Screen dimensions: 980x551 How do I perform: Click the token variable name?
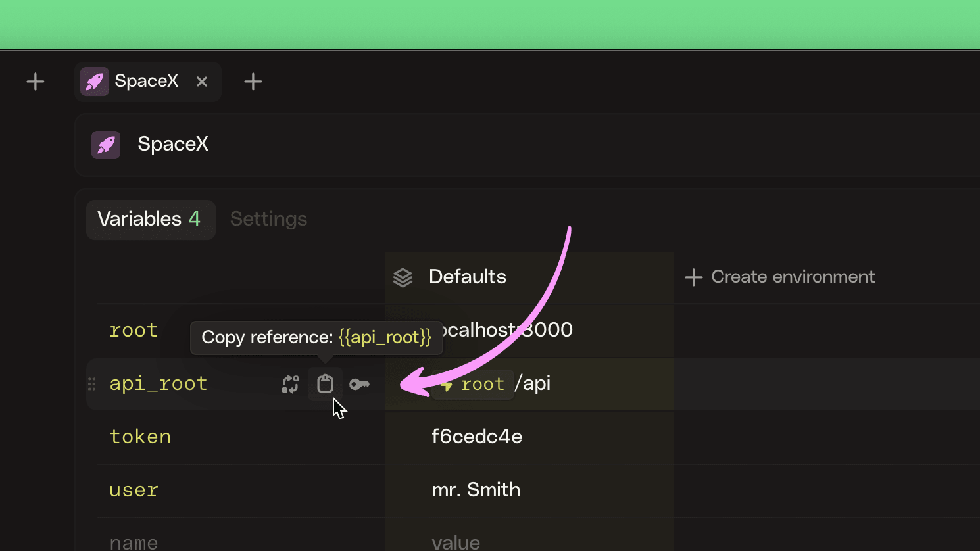[x=140, y=437]
